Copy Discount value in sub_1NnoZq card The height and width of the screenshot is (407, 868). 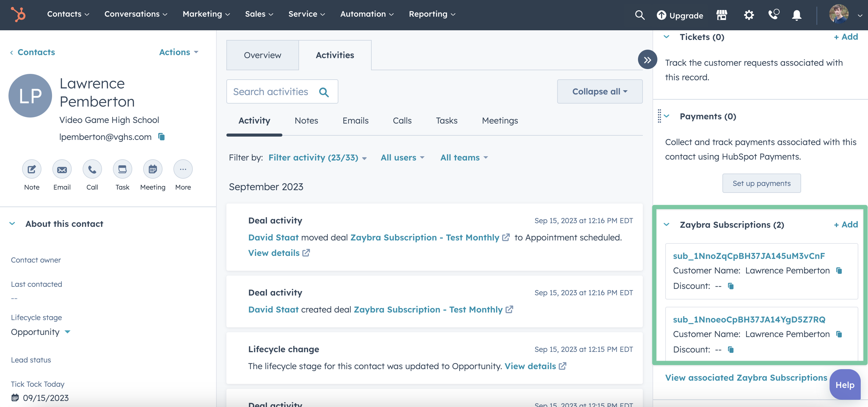731,286
